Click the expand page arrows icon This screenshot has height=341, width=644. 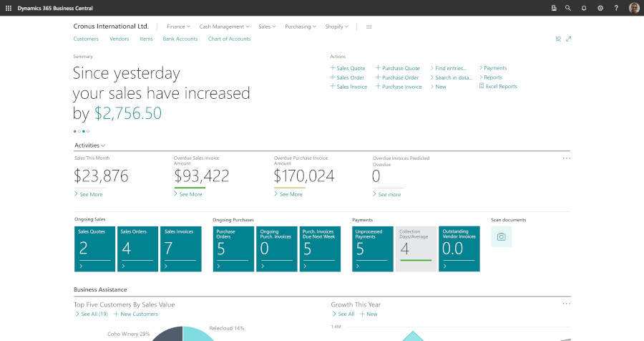click(568, 39)
